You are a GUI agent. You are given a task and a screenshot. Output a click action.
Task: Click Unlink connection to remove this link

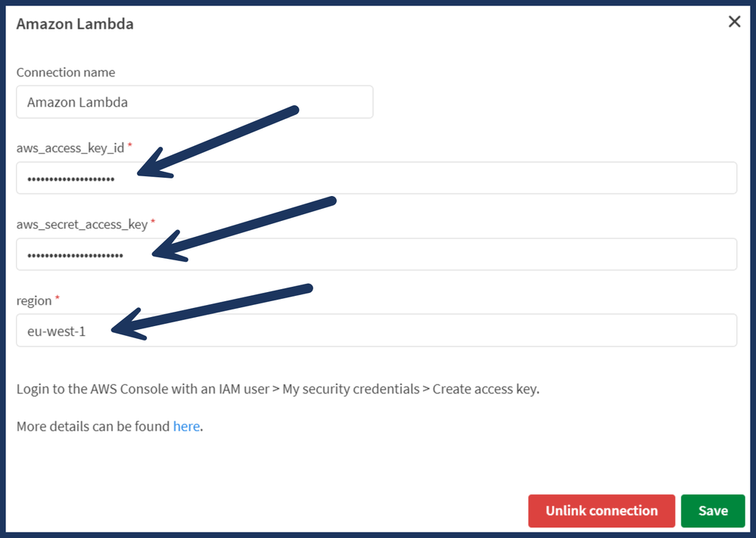pyautogui.click(x=602, y=511)
